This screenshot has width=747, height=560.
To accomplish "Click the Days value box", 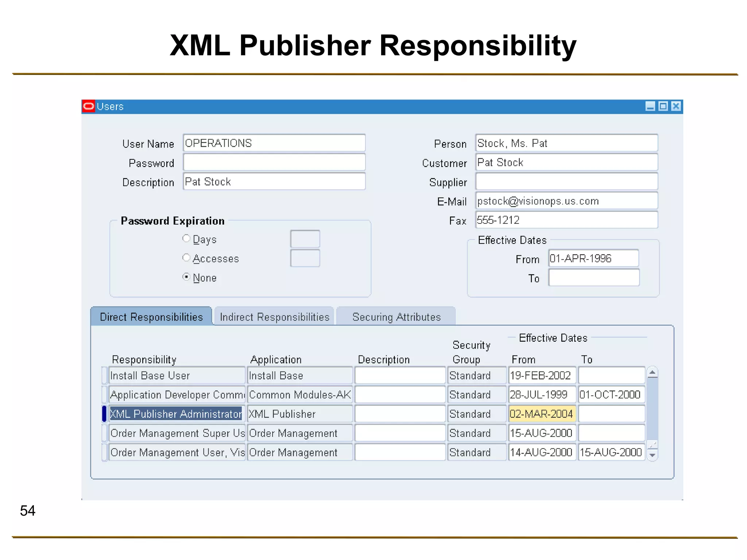I will (x=305, y=239).
